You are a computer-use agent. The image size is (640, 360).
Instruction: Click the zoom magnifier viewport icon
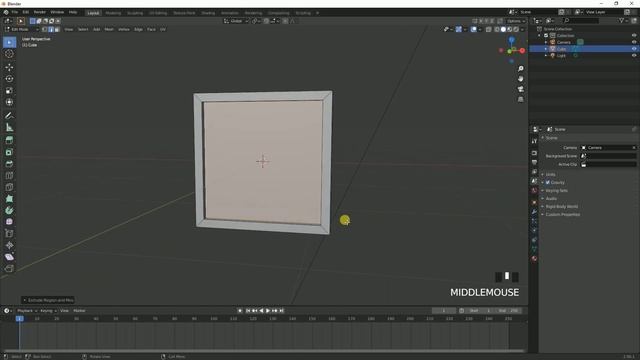[520, 69]
